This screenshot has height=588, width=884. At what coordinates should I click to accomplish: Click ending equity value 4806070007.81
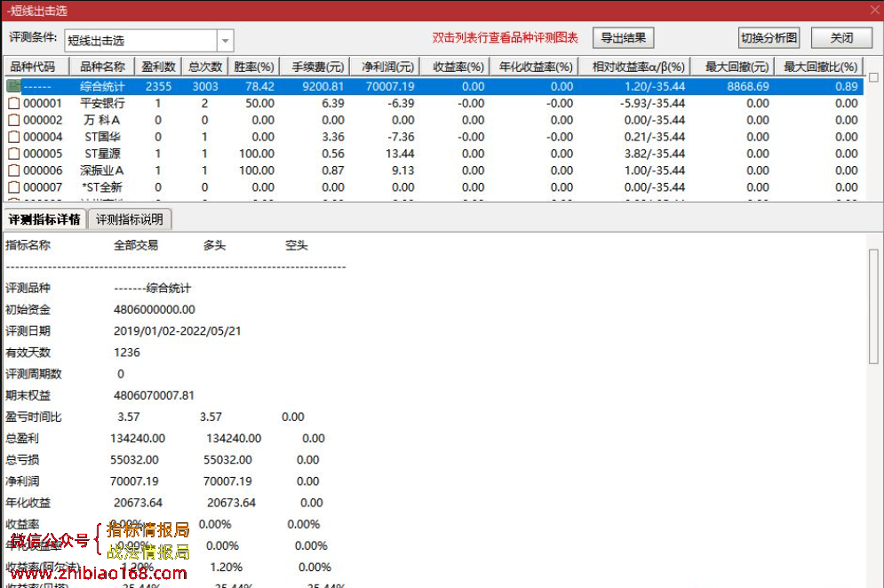click(x=154, y=395)
